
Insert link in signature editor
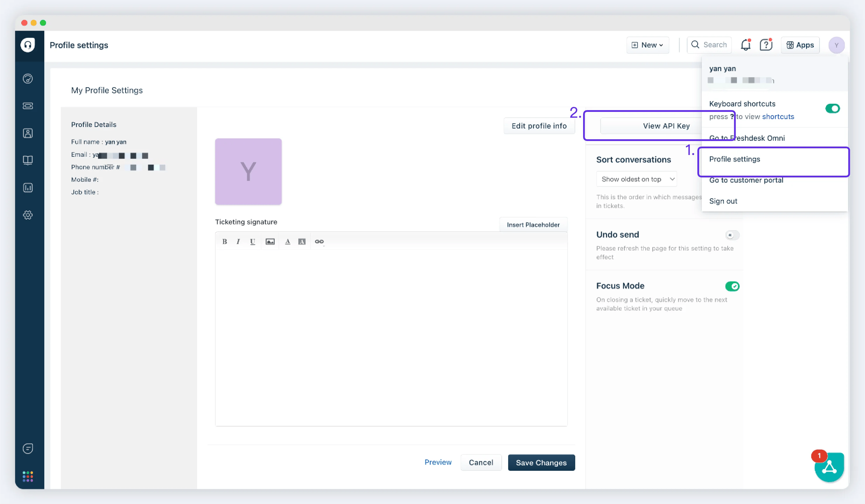(319, 242)
